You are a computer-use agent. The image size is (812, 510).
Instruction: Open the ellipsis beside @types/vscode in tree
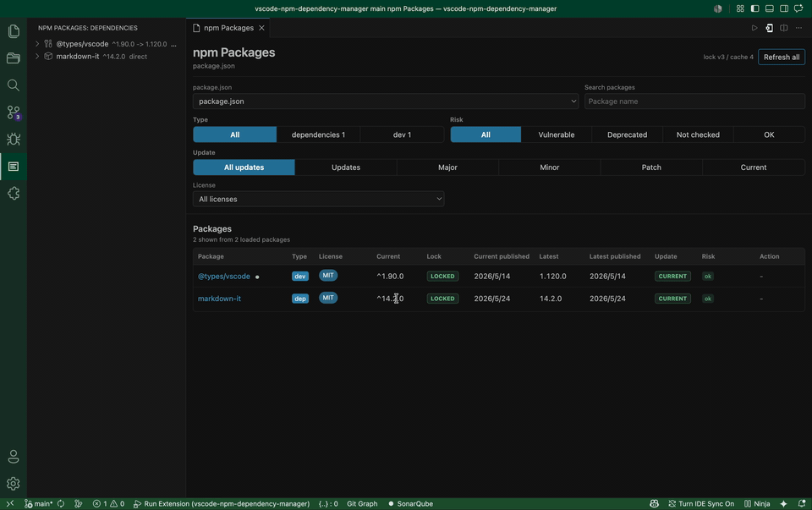[173, 44]
